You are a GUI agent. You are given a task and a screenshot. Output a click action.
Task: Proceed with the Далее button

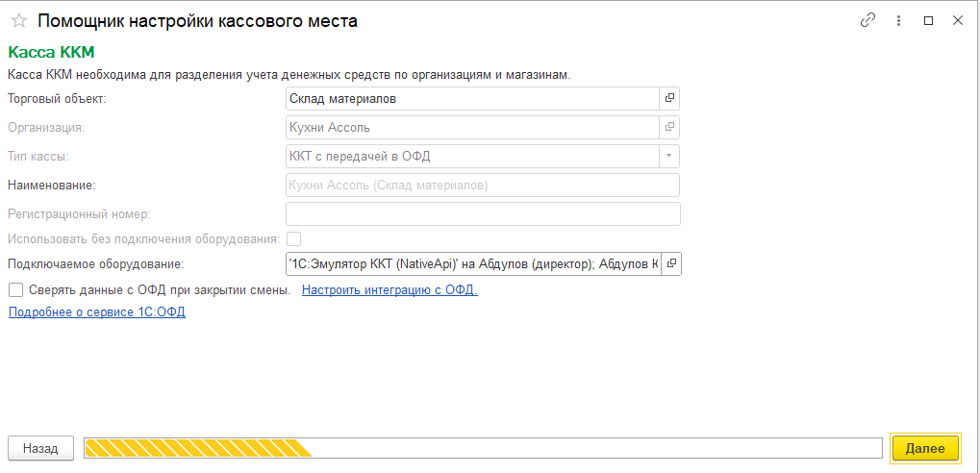coord(925,448)
